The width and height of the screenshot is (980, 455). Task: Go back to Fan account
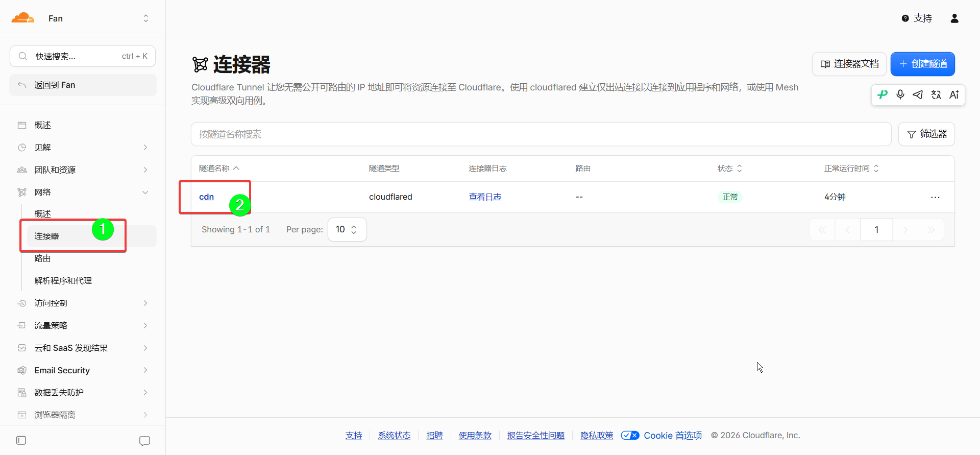83,85
